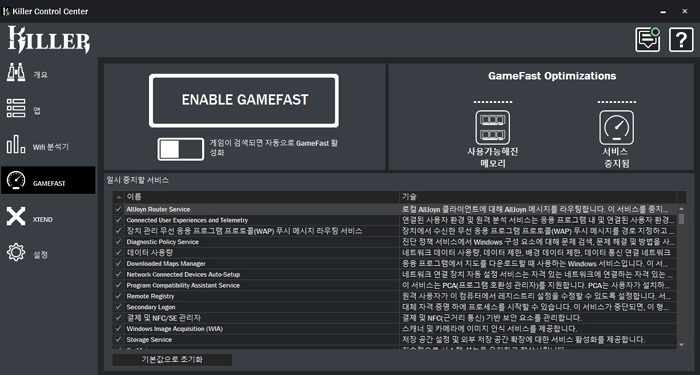700x375 pixels.
Task: Click the services list scrollbar thumb
Action: tap(681, 219)
